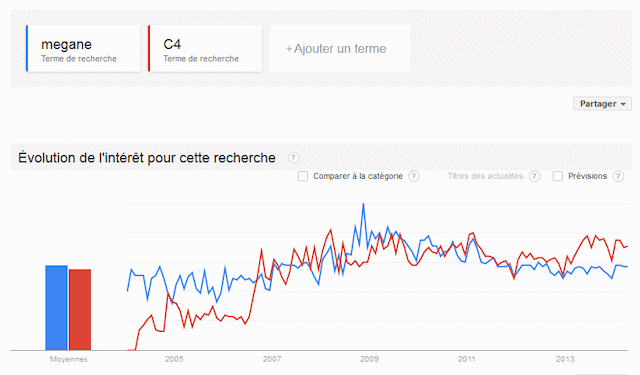Screen dimensions: 640x375
Task: Click plus icon in Ajouter un terme
Action: [x=289, y=49]
